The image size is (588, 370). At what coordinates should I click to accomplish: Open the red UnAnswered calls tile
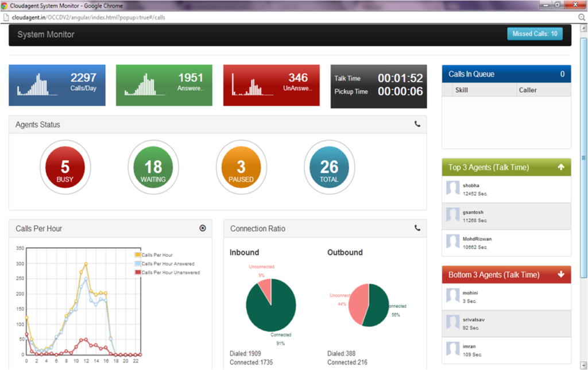[272, 85]
